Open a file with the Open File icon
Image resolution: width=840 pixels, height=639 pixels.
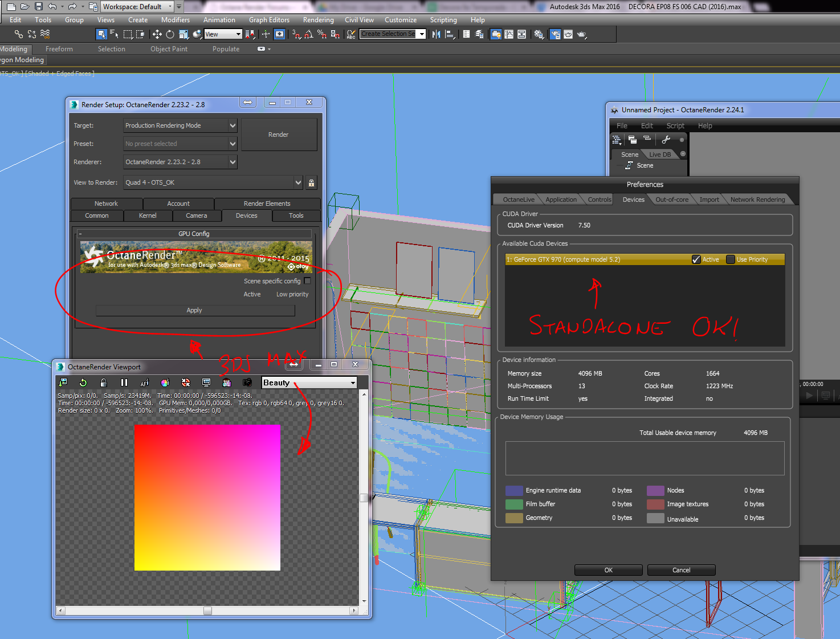point(25,6)
